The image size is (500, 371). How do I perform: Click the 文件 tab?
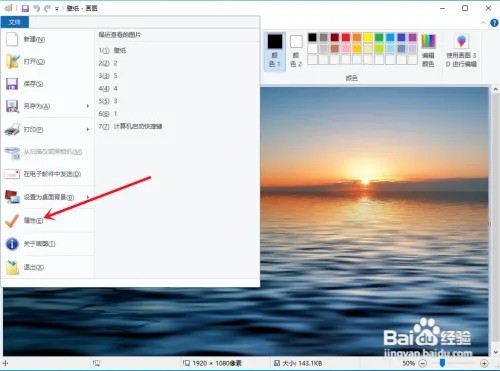coord(15,22)
